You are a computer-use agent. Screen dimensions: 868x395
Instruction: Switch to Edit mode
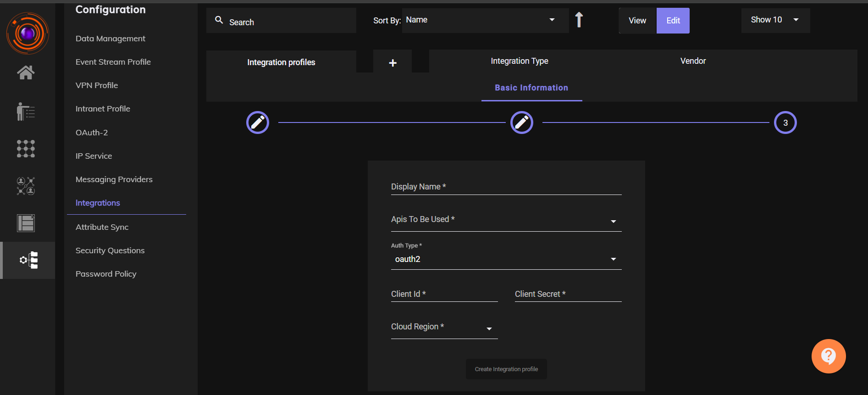coord(673,21)
